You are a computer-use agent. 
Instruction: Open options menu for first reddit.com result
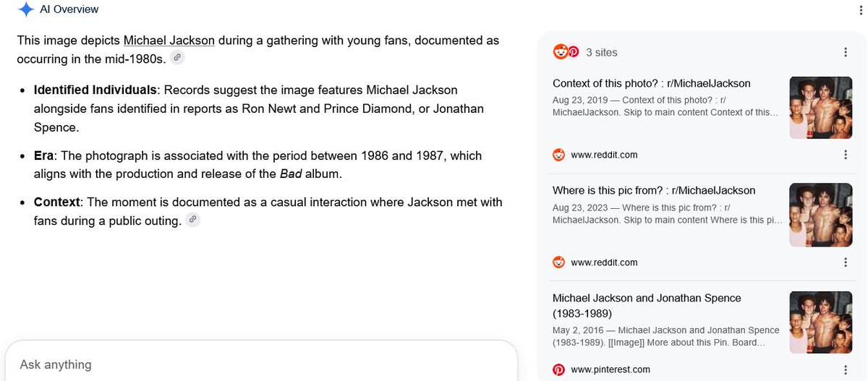pyautogui.click(x=846, y=155)
